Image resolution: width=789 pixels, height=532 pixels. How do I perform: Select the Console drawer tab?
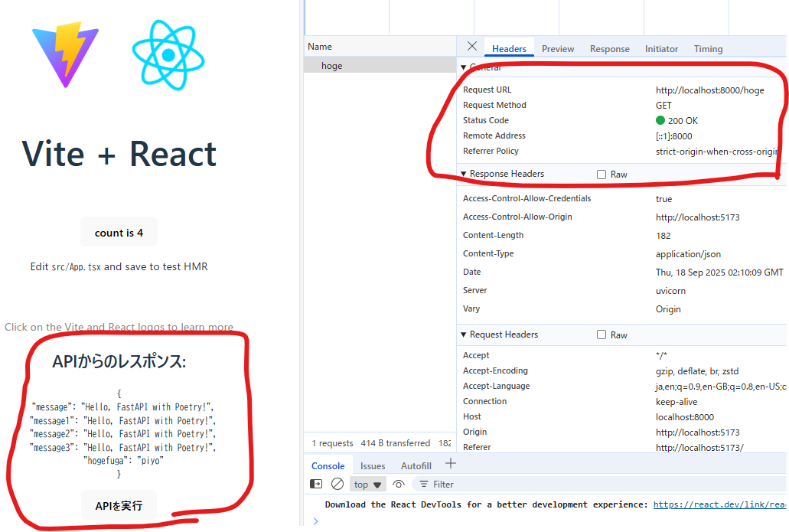(328, 466)
